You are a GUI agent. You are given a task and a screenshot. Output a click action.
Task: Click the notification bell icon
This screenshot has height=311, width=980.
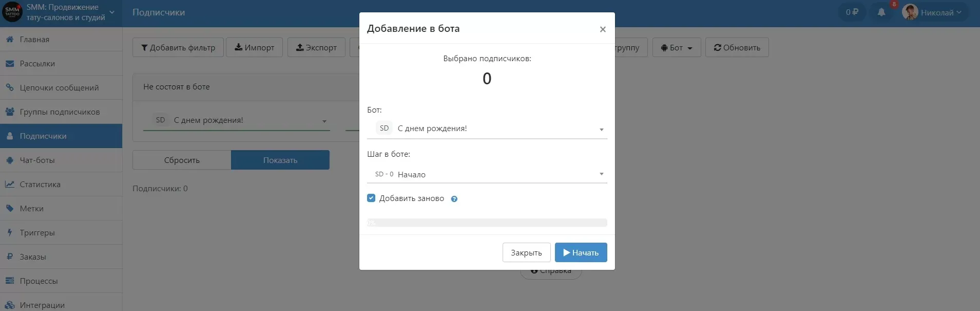pos(881,12)
